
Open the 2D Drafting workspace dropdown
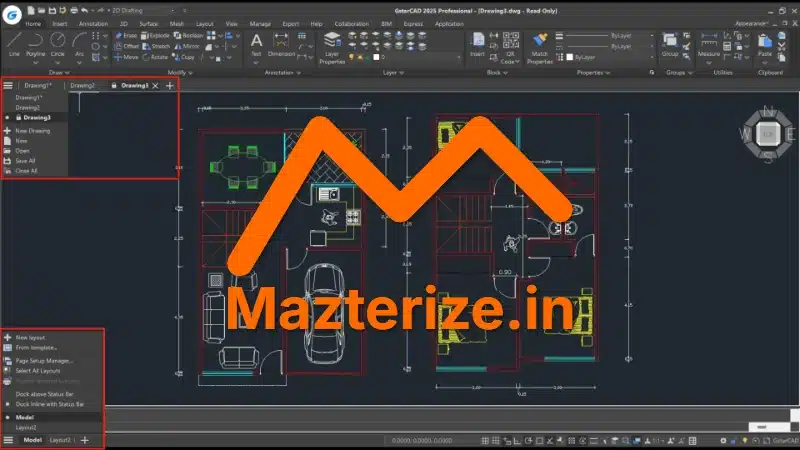pyautogui.click(x=143, y=10)
